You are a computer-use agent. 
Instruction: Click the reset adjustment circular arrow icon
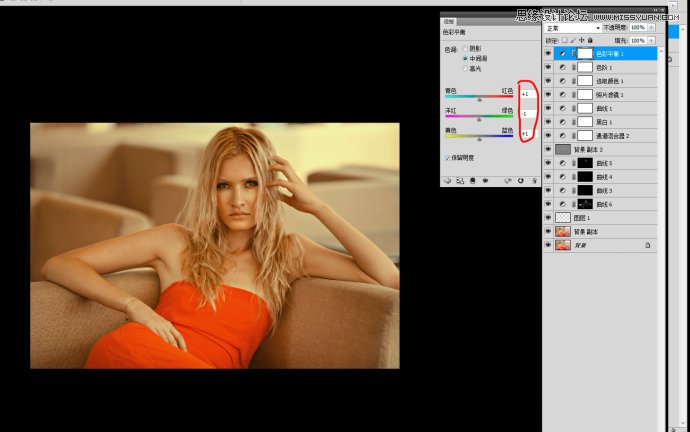(521, 181)
